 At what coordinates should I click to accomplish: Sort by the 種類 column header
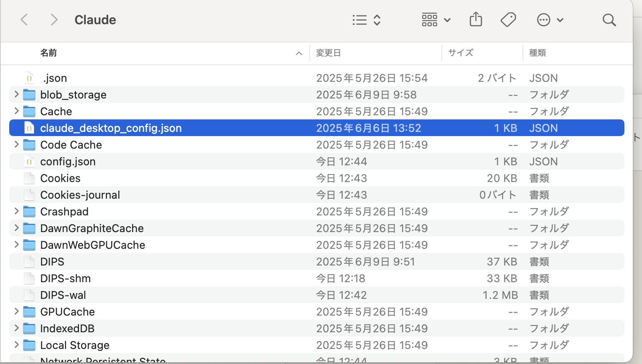[x=538, y=53]
